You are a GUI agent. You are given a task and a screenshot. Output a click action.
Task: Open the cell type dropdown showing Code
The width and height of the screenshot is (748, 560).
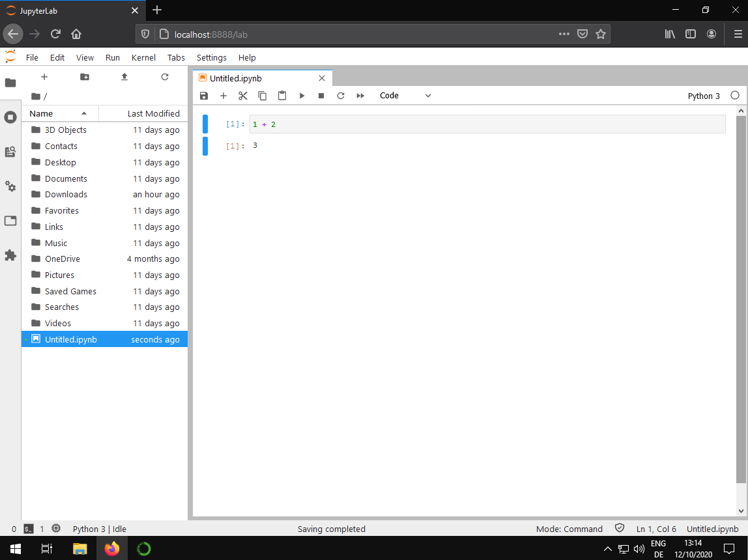405,96
